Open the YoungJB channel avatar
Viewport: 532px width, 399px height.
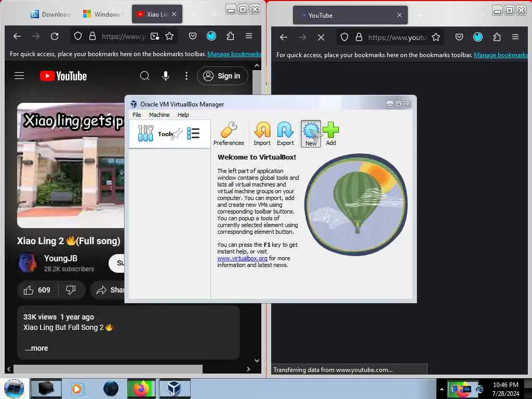(x=28, y=262)
